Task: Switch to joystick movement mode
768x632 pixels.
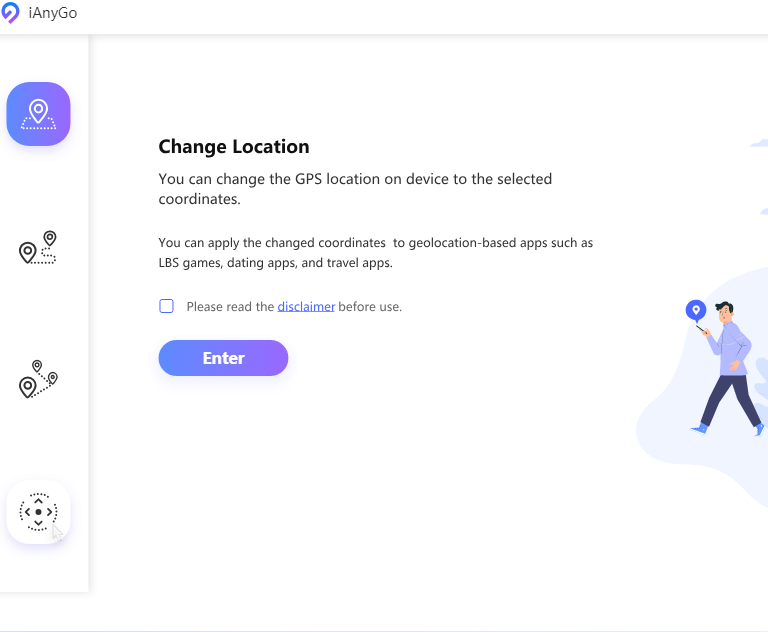Action: point(38,512)
